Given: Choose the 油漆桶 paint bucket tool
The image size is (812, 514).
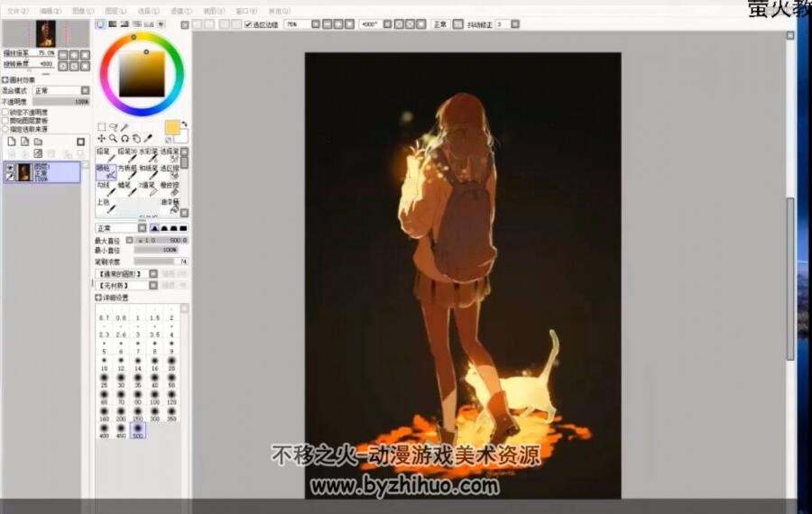Looking at the screenshot, I should 170,206.
